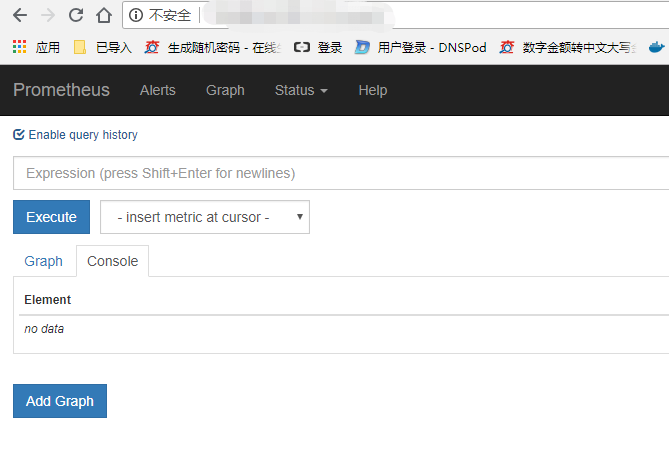
Task: Go back with the browser back arrow
Action: (20, 15)
